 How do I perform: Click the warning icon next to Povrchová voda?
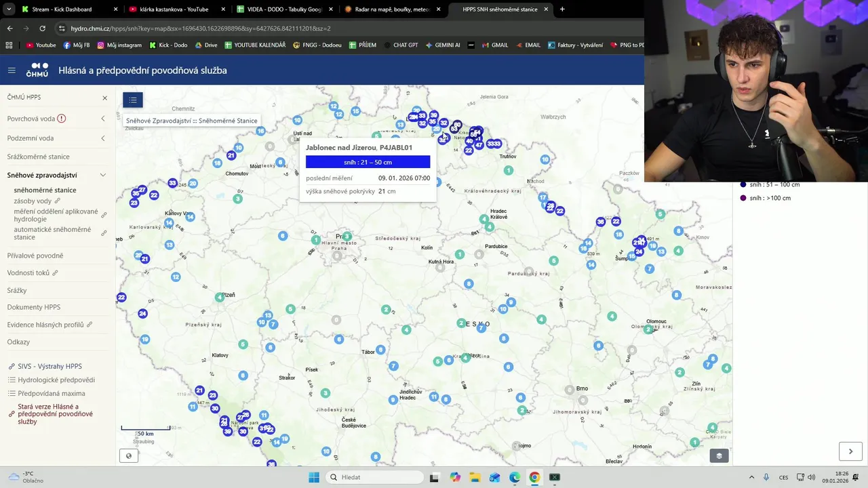62,119
